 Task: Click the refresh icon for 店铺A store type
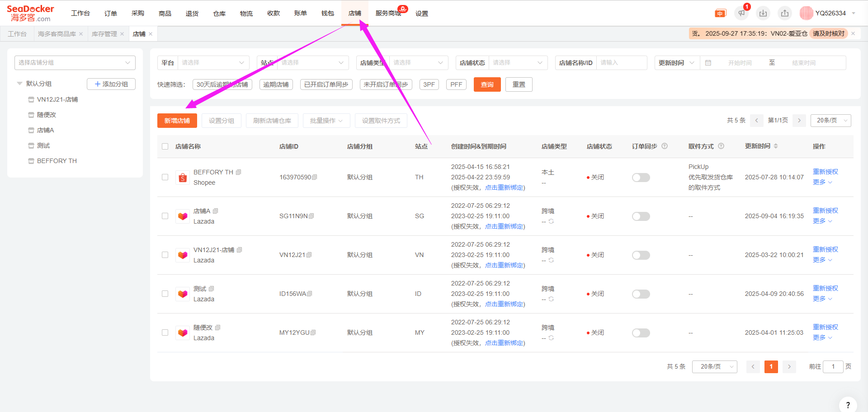551,221
